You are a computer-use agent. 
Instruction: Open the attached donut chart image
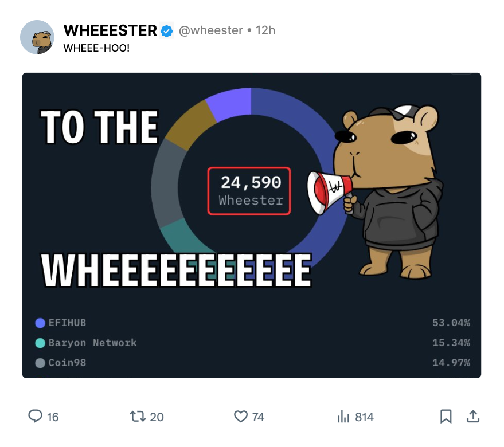(x=252, y=225)
